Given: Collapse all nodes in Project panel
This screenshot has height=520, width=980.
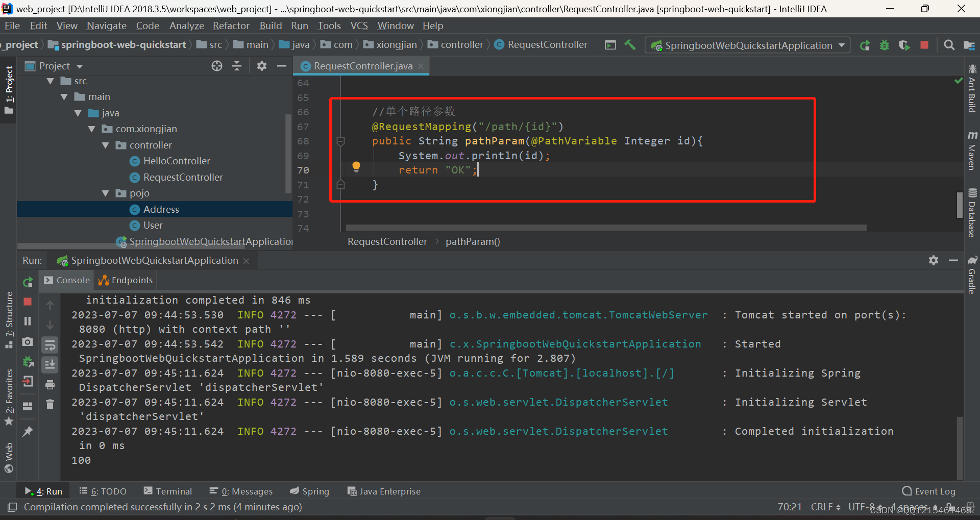Looking at the screenshot, I should (237, 66).
